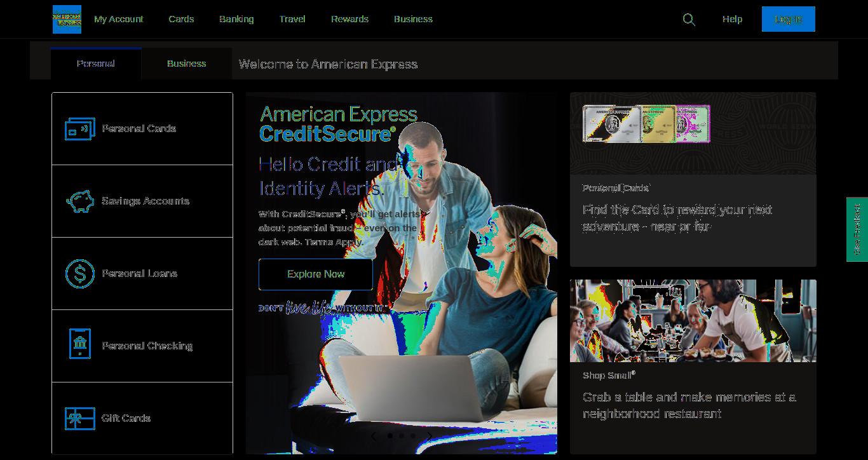Image resolution: width=868 pixels, height=460 pixels.
Task: Click the Personal Checking bank phone icon
Action: [80, 344]
